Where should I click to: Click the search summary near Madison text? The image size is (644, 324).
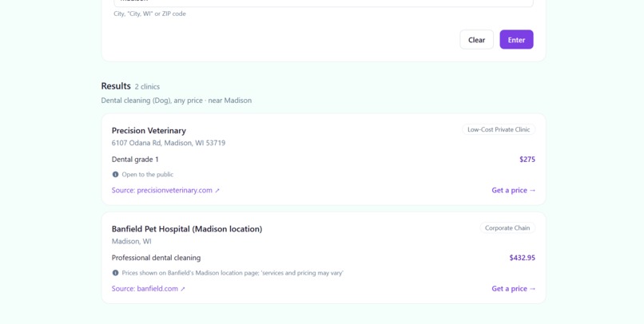pos(177,101)
